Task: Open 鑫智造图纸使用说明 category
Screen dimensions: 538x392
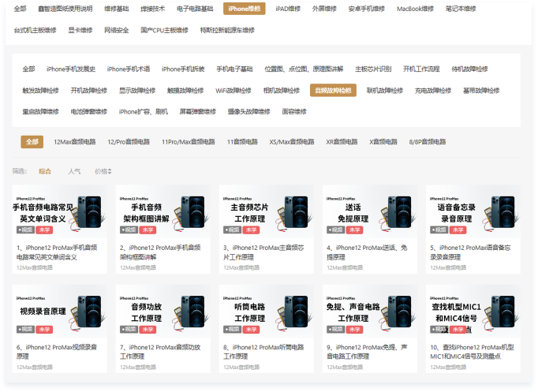Action: point(65,9)
